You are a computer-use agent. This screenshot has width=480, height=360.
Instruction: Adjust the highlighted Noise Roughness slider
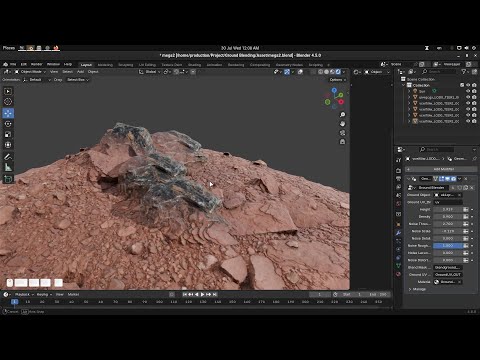click(448, 246)
